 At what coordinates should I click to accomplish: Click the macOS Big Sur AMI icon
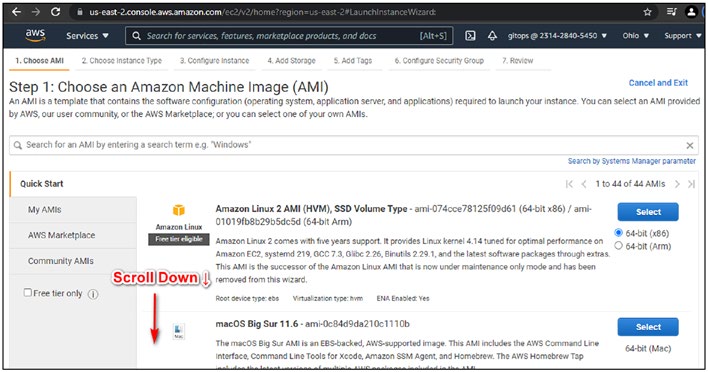click(179, 331)
